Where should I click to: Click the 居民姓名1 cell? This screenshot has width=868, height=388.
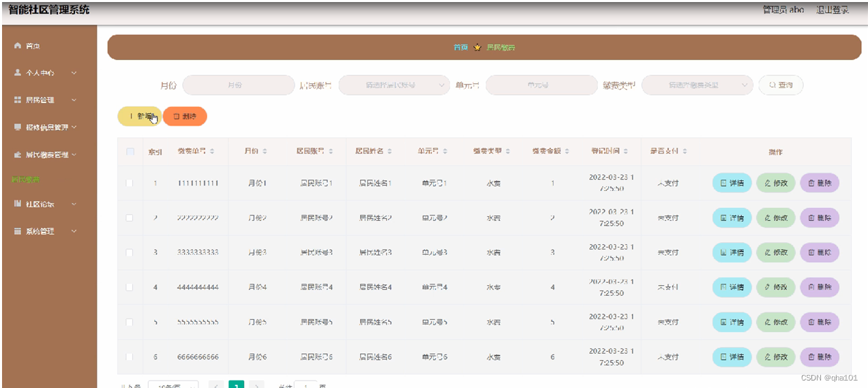coord(376,183)
